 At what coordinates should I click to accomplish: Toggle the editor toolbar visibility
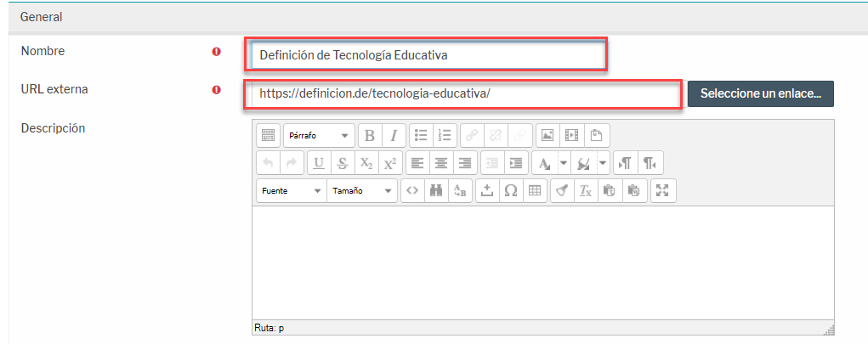[x=268, y=135]
